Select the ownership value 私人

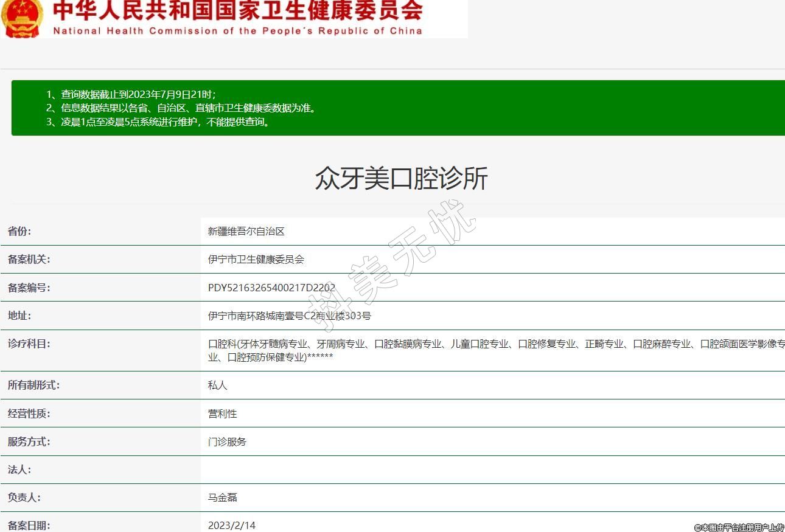click(x=217, y=385)
